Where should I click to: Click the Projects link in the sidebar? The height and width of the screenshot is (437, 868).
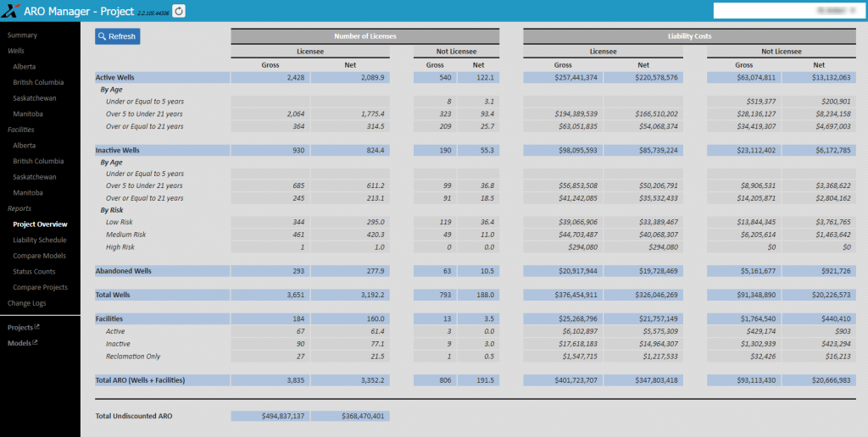pos(20,328)
